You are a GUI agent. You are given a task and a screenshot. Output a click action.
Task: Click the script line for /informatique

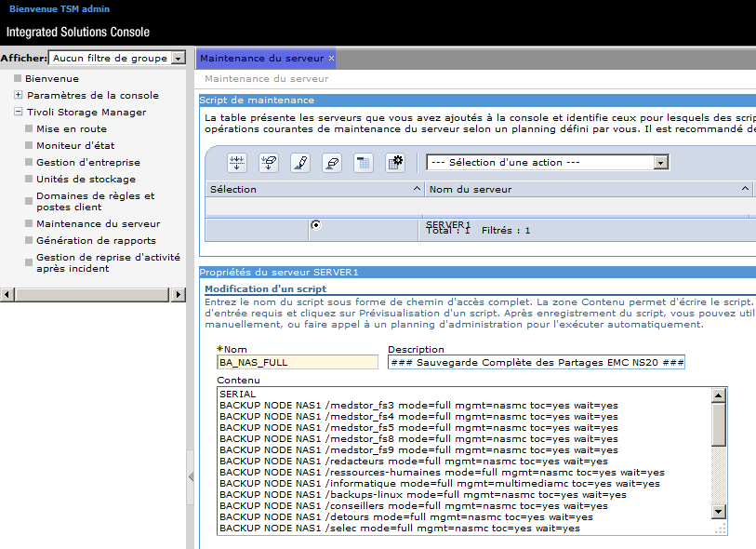click(x=440, y=483)
